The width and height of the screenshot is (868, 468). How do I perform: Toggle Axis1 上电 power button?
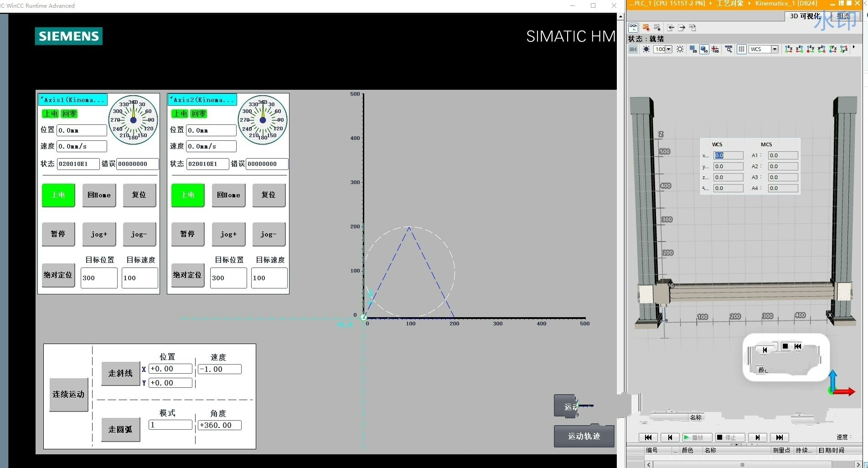58,195
